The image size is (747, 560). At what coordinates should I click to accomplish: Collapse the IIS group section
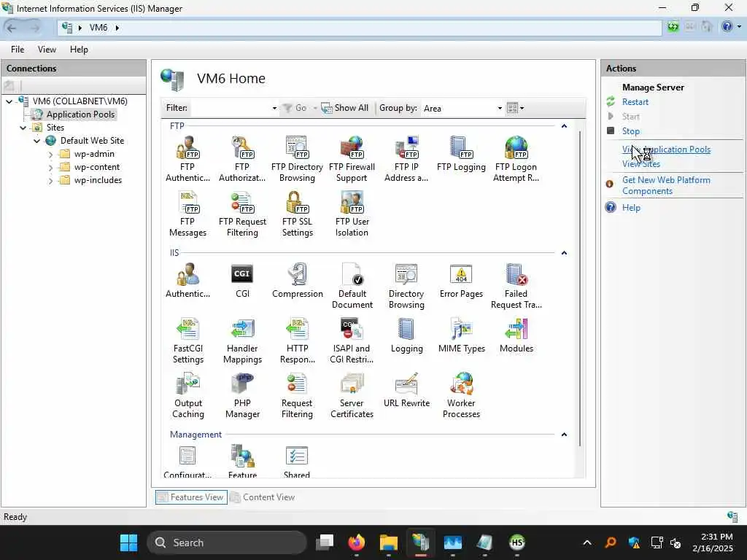[x=564, y=253]
